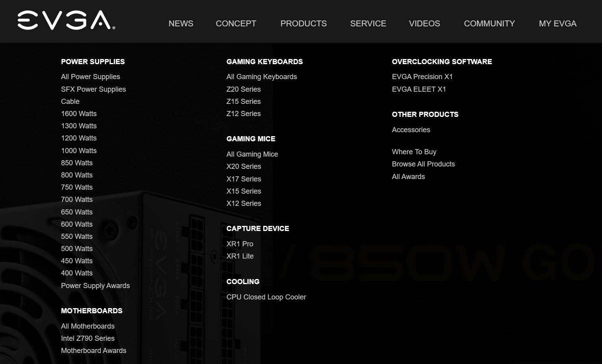Open the VIDEOS menu item
Viewport: 602px width, 364px height.
coord(424,24)
